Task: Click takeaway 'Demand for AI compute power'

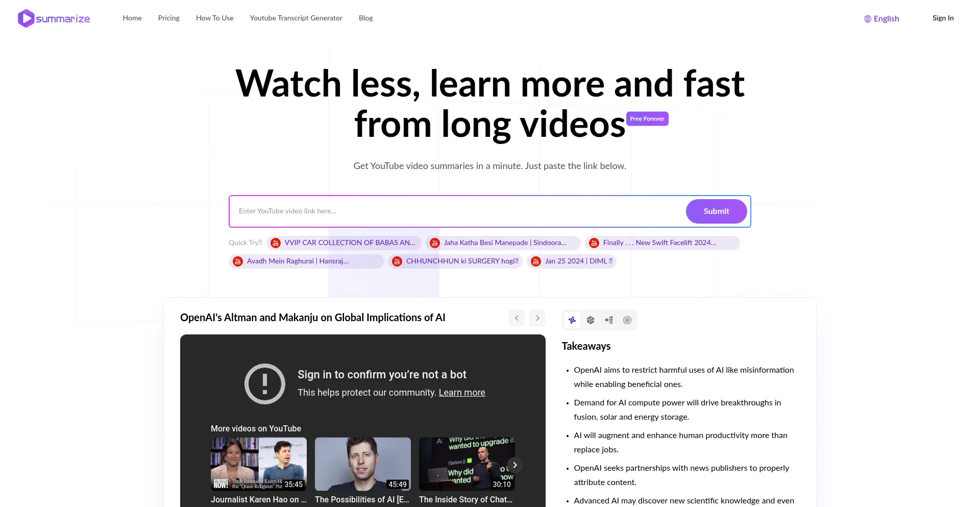Action: pyautogui.click(x=677, y=409)
